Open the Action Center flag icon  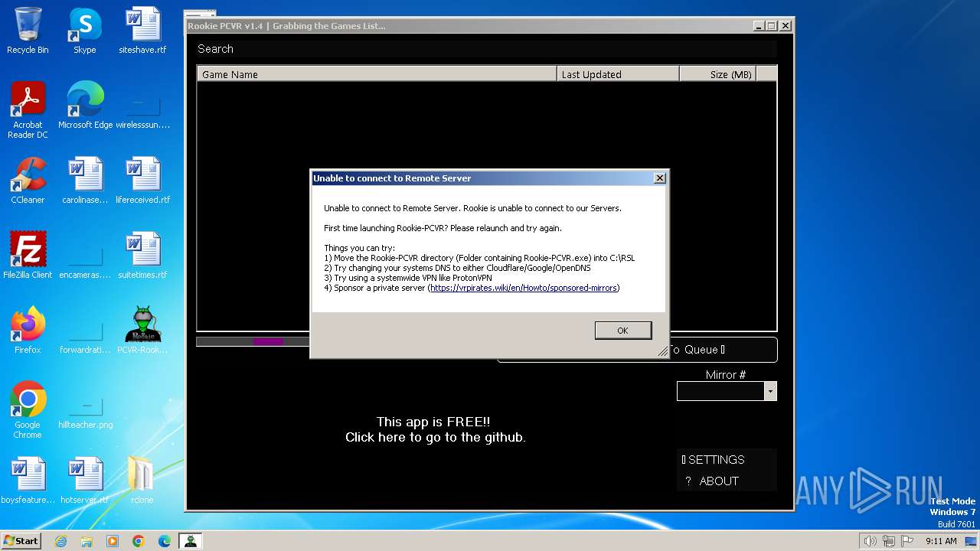(907, 541)
